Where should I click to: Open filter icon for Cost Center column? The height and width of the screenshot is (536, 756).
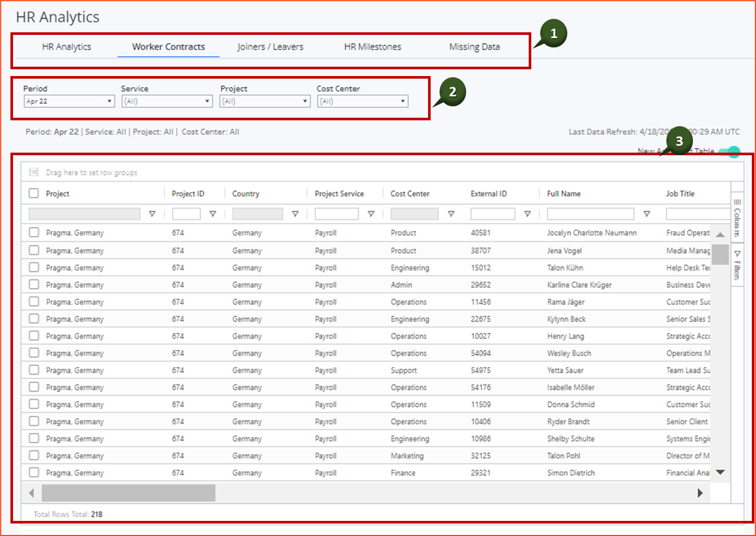point(452,214)
